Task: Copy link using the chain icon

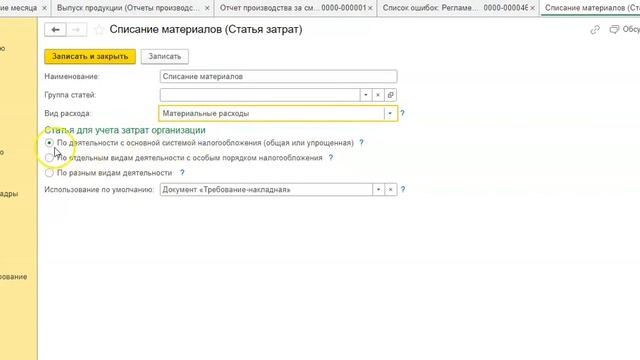Action: 595,30
